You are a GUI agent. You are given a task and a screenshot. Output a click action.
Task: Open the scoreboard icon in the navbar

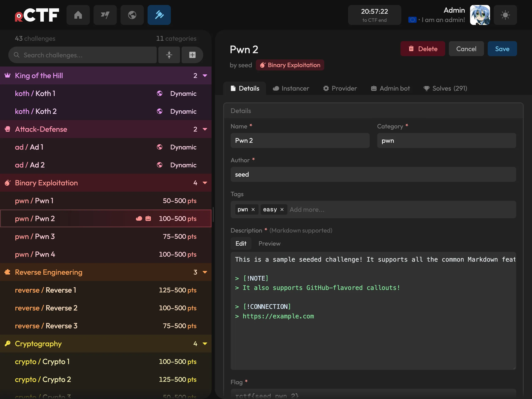105,15
